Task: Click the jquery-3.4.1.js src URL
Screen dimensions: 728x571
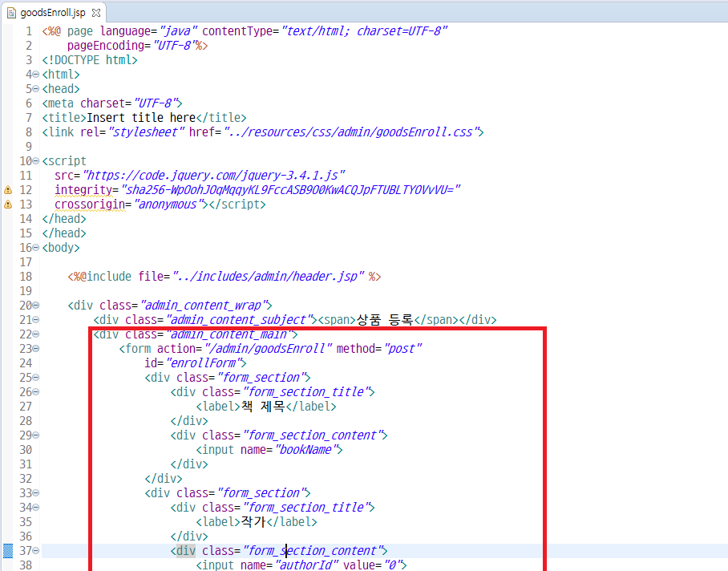Action: click(213, 176)
